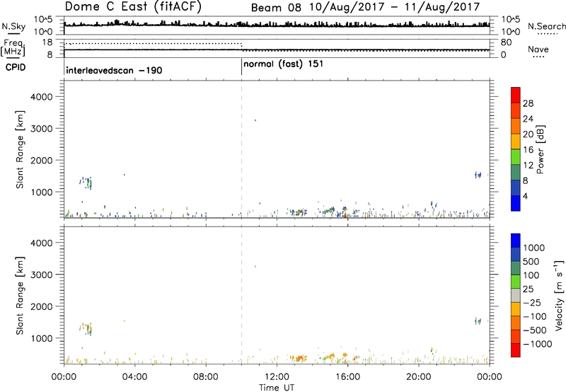Click the '16:00' time axis label

pyautogui.click(x=347, y=377)
